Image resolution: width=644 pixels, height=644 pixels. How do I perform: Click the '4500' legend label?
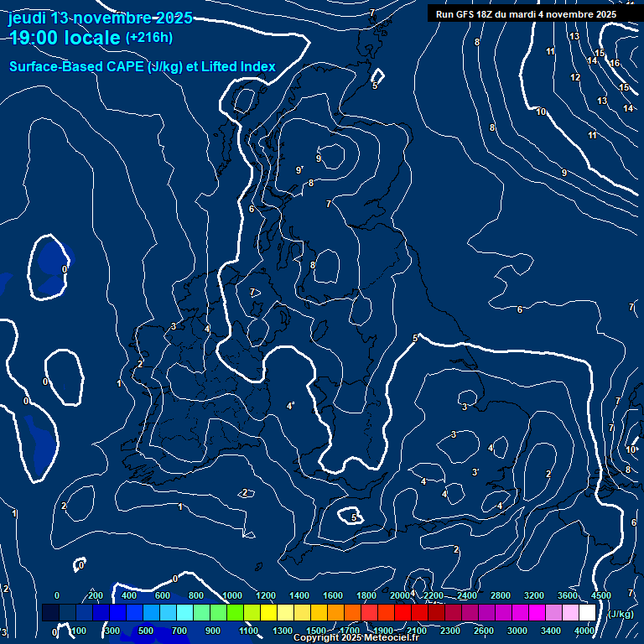point(601,595)
